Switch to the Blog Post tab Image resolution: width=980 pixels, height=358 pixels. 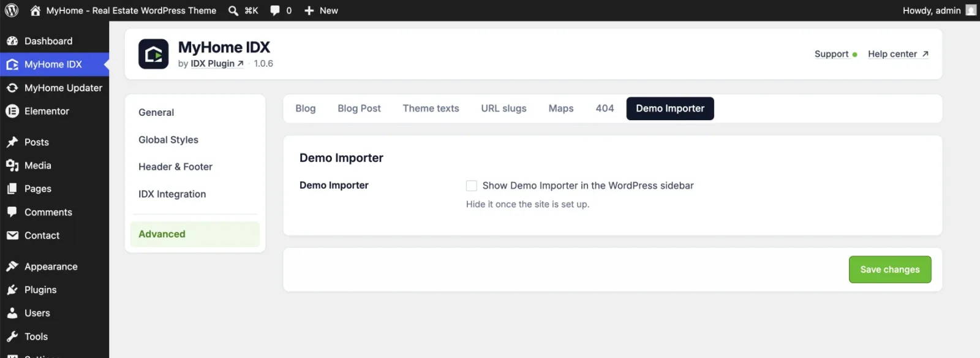point(359,109)
